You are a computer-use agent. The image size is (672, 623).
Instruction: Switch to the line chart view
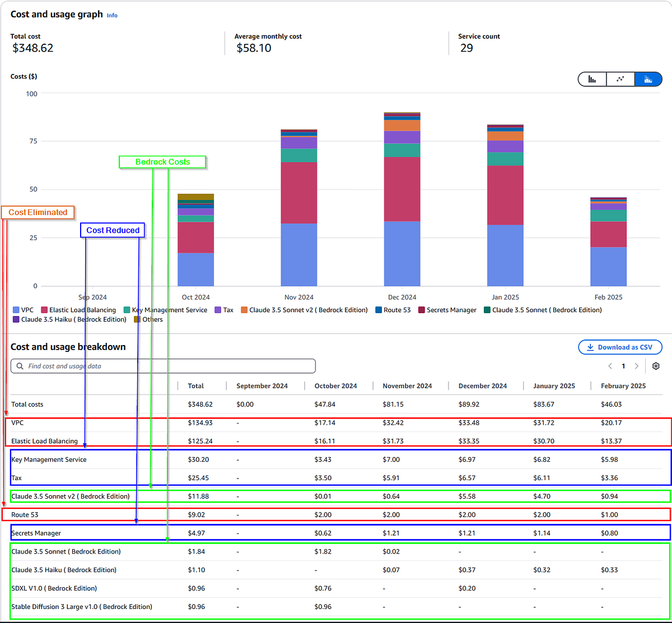[x=620, y=79]
